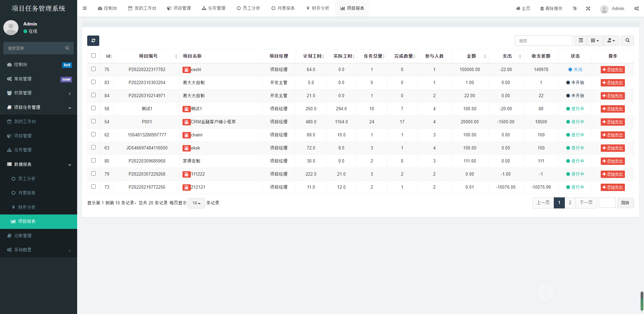Screen dimensions: 644x314
Task: Open the search filter with the magnifier icon
Action: 627,41
